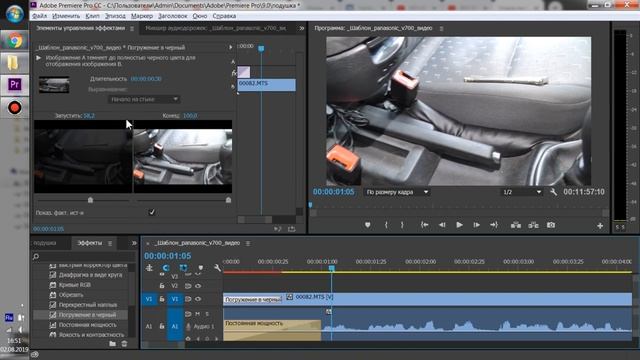
Task: Click V1 source patching indicator
Action: [x=149, y=299]
